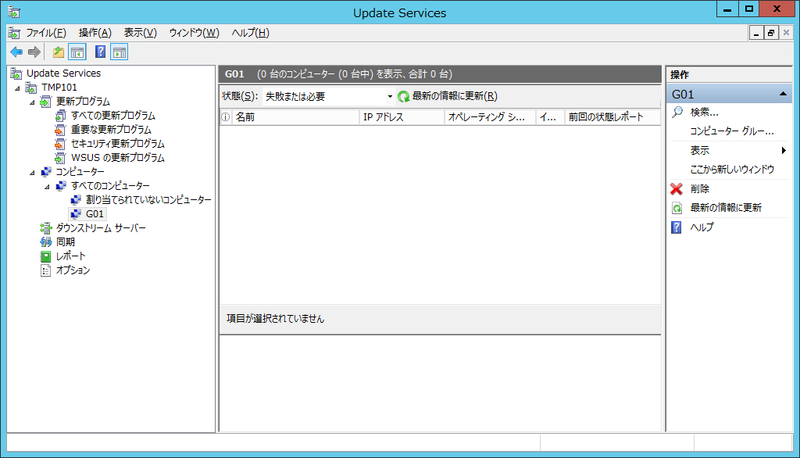The width and height of the screenshot is (800, 458).
Task: Select ダウンストリーム サーバー node
Action: (x=101, y=228)
